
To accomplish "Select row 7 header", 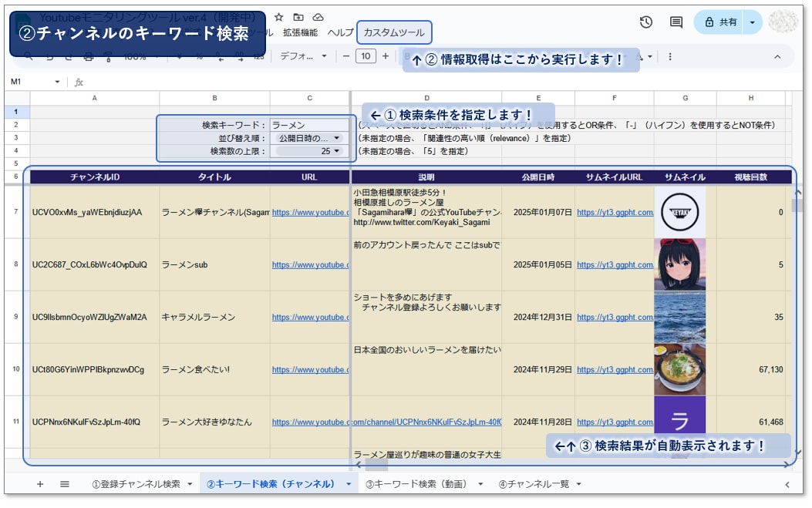I will 16,212.
